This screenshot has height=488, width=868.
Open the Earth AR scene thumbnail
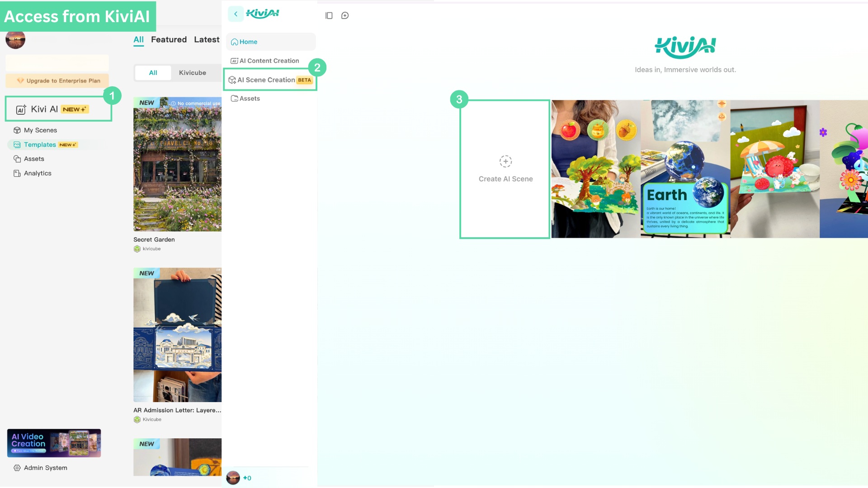(685, 169)
